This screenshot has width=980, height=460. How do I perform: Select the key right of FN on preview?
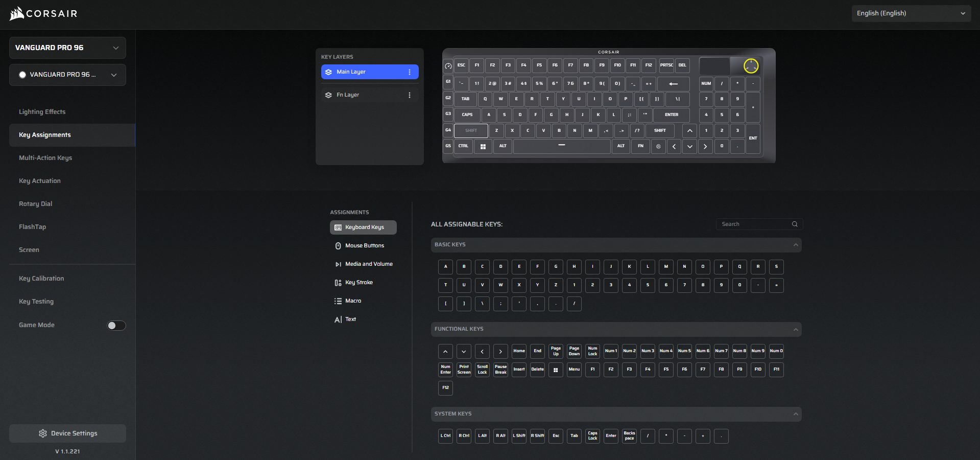click(658, 147)
